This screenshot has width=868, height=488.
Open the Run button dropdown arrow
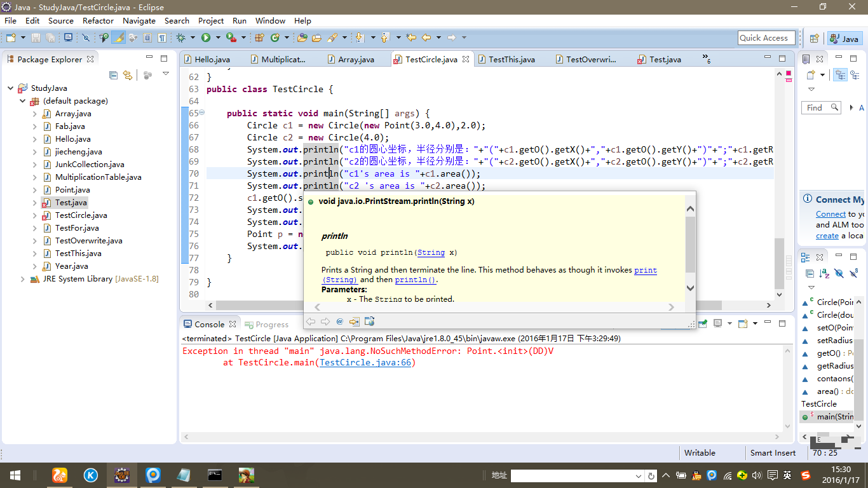click(217, 38)
